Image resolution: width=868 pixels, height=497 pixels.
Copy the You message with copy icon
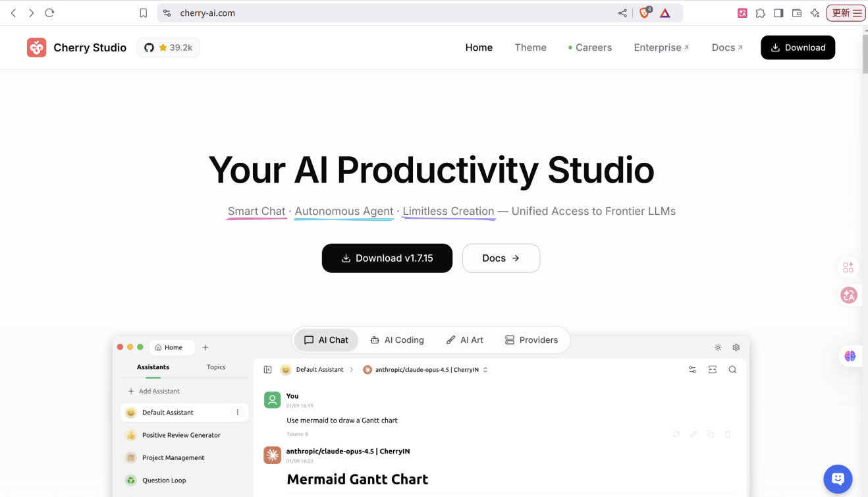click(711, 434)
